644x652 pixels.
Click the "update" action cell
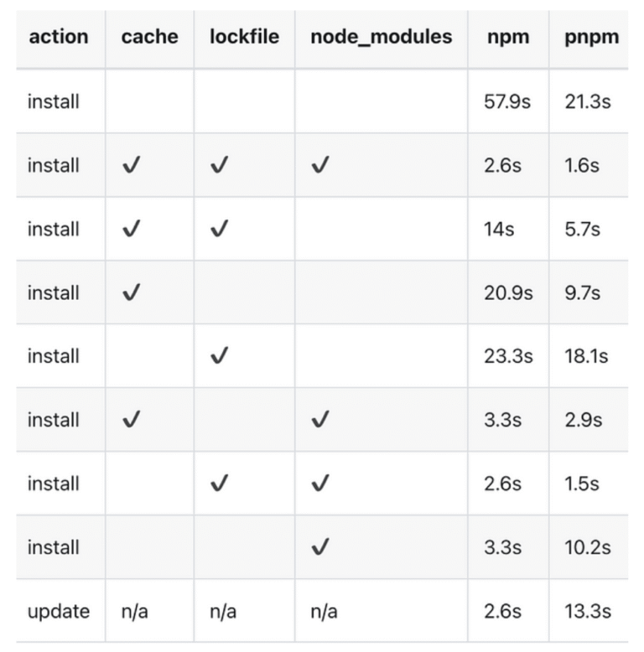click(x=58, y=611)
